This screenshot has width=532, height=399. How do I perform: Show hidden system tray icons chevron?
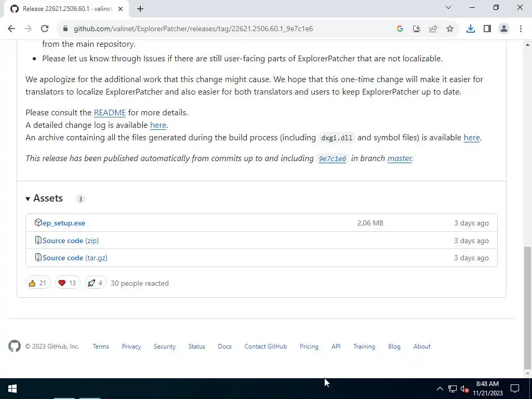[440, 389]
